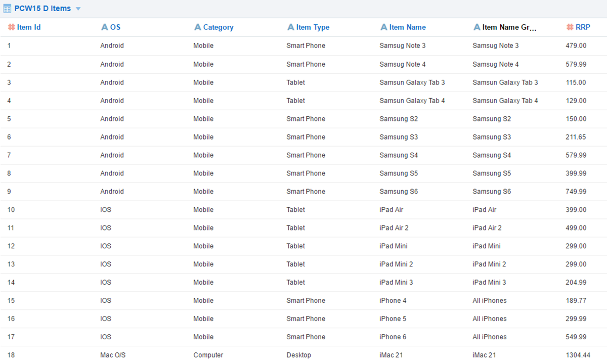The height and width of the screenshot is (364, 607).
Task: Click the number type icon for RRP
Action: pyautogui.click(x=570, y=27)
